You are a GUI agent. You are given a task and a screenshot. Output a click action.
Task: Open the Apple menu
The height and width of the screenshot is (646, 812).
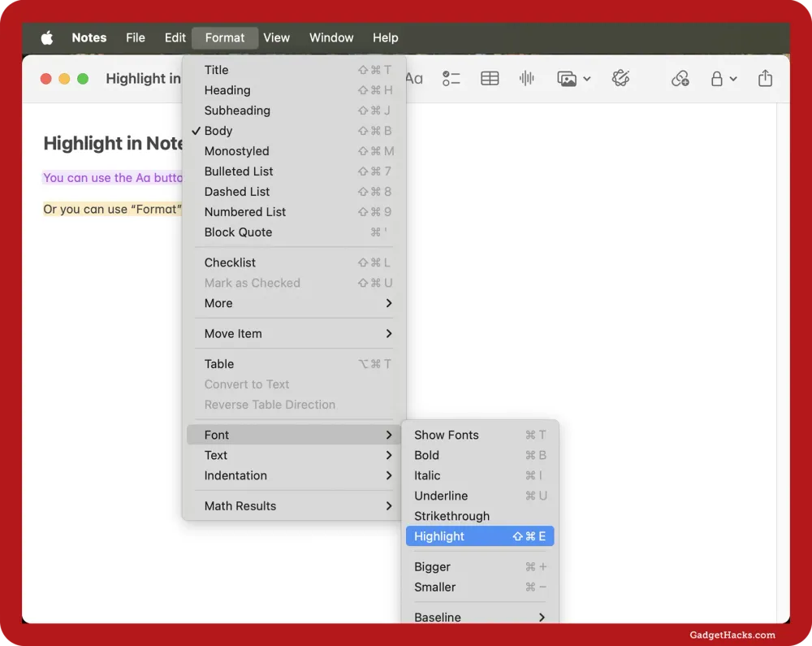(x=47, y=38)
